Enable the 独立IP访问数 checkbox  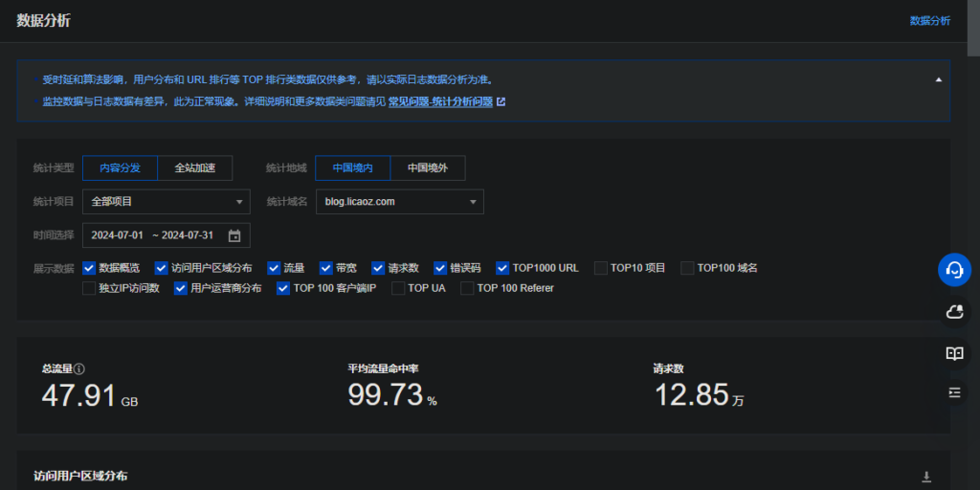point(89,288)
